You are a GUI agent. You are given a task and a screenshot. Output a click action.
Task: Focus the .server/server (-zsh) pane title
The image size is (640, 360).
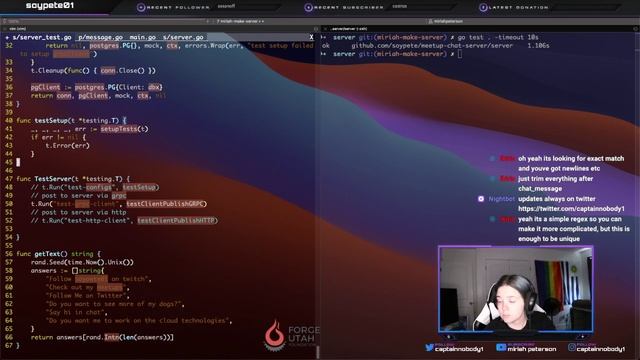349,29
